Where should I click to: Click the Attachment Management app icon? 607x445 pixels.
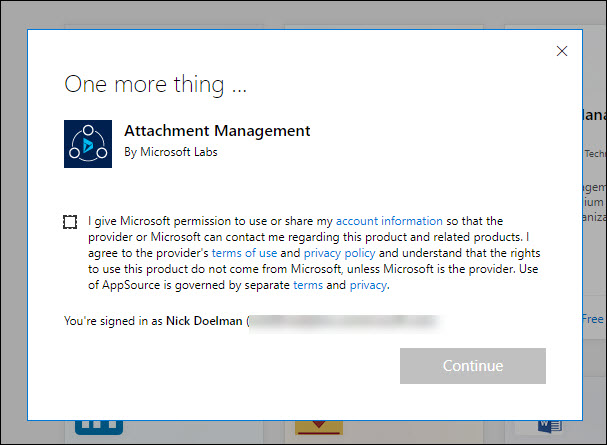coord(88,143)
